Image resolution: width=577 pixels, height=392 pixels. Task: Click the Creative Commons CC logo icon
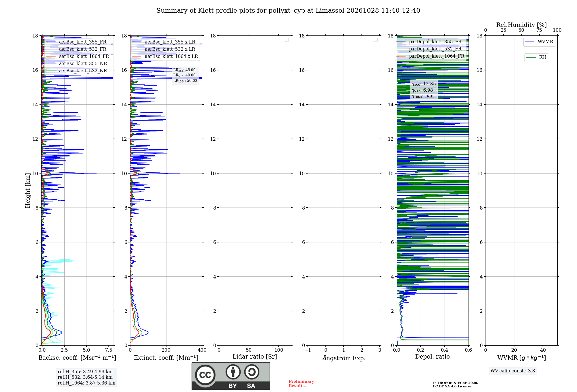tap(205, 375)
